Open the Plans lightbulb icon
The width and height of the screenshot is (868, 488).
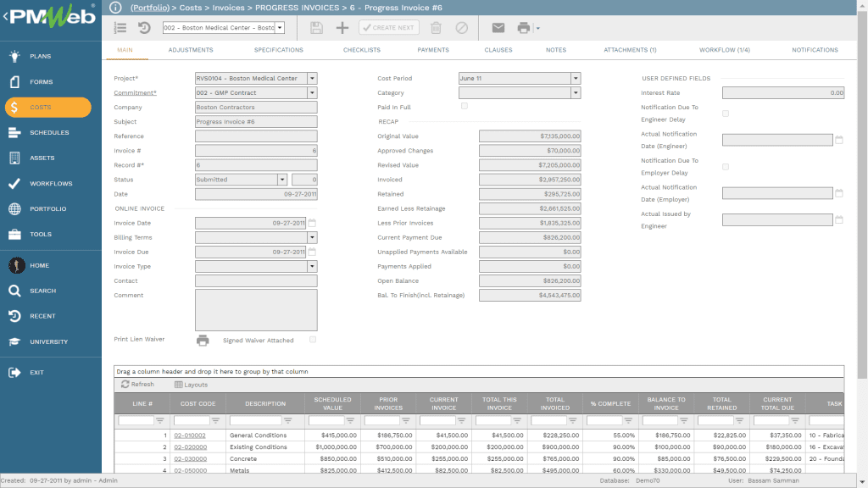(14, 56)
